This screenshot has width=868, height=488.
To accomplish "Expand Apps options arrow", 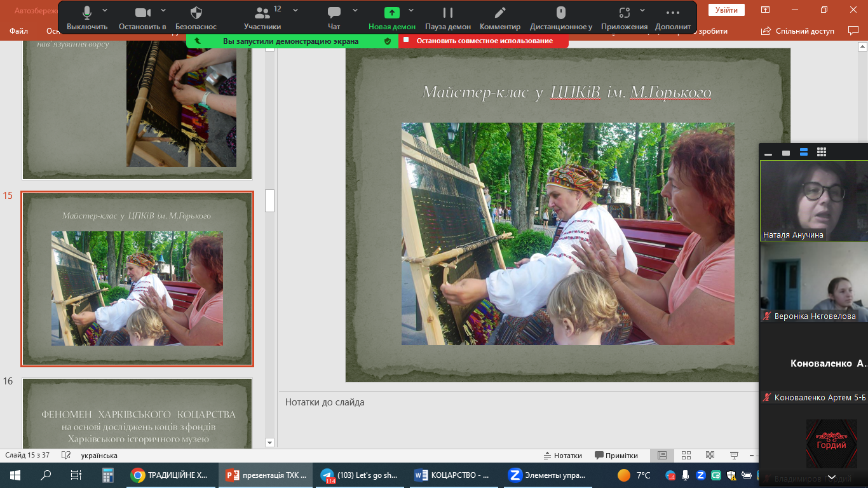I will (644, 10).
